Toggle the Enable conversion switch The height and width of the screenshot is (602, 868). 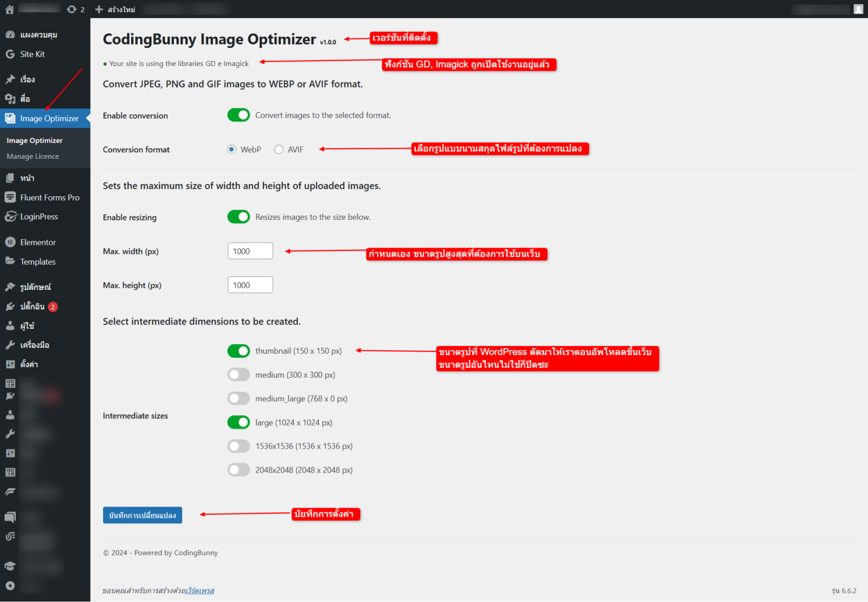click(x=238, y=115)
